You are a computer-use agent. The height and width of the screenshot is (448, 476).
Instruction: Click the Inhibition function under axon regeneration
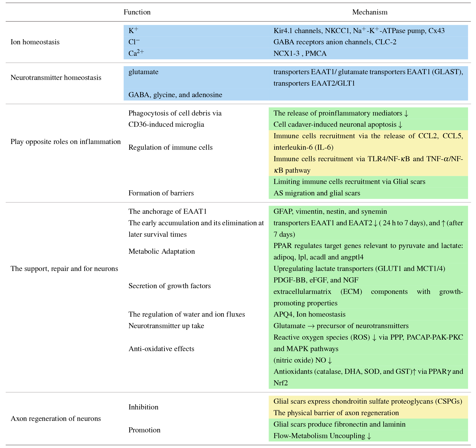coord(143,407)
